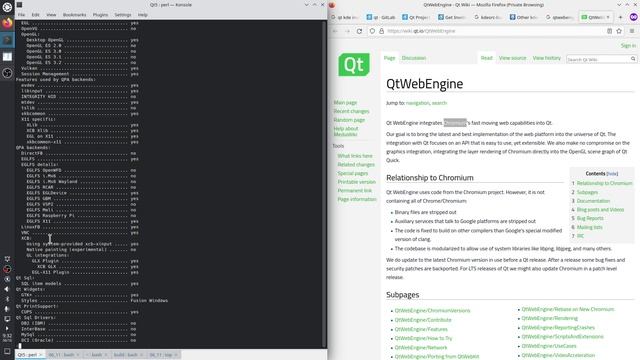Click the private browsing mask icon
The height and width of the screenshot is (360, 640).
pyautogui.click(x=633, y=17)
